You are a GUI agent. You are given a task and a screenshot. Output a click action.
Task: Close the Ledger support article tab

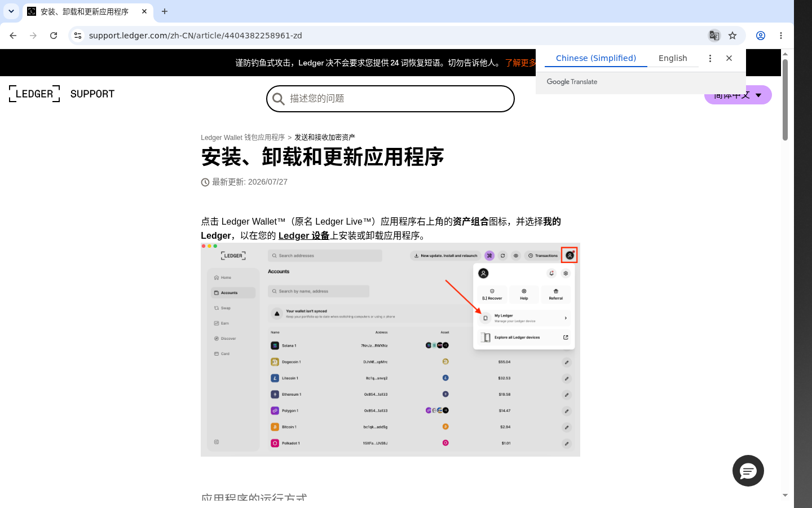[144, 11]
